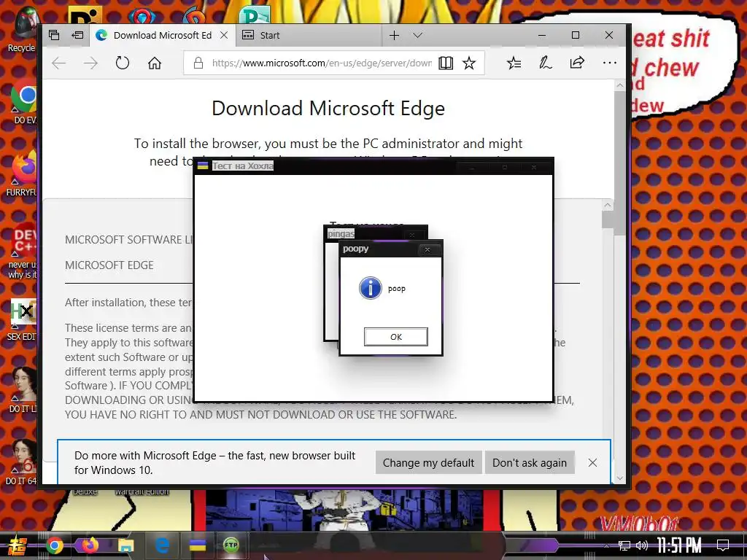Click Change my default button
747x560 pixels.
428,463
